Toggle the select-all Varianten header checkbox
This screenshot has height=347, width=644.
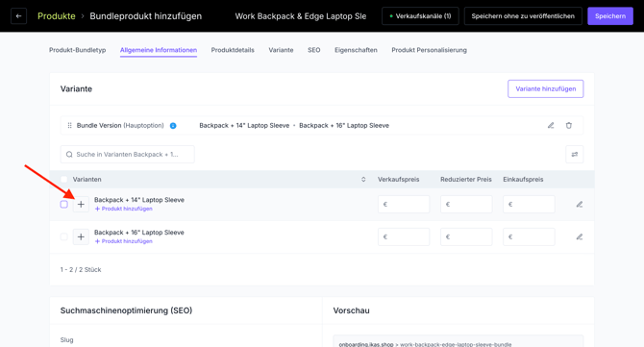63,180
